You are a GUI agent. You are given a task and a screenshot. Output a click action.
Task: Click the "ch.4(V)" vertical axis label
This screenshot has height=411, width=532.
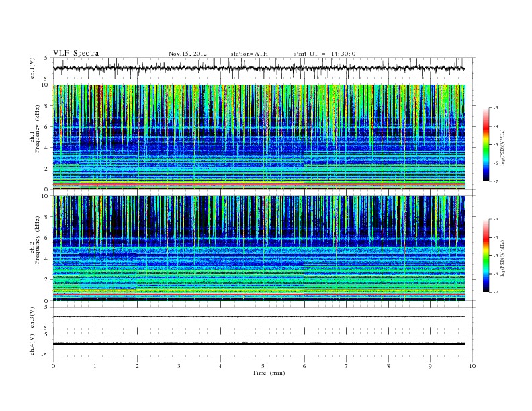pyautogui.click(x=32, y=345)
